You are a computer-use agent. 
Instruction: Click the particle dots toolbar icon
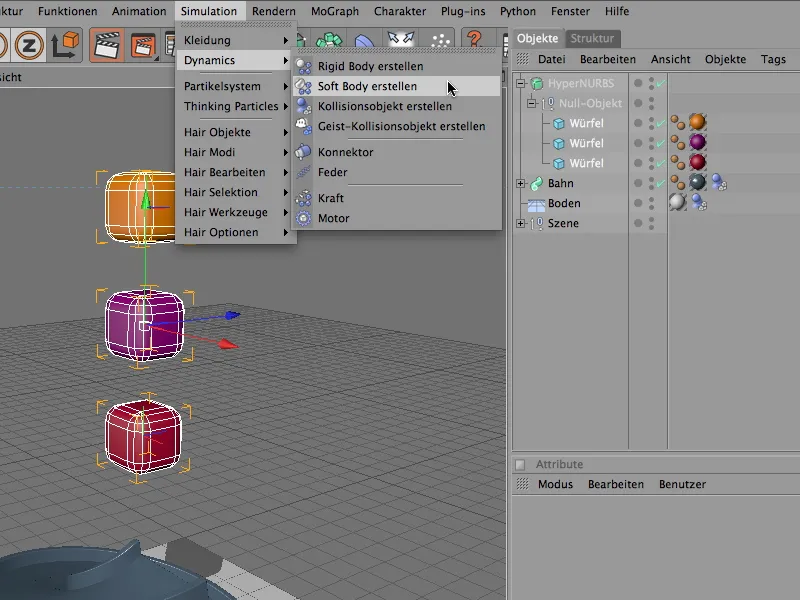click(x=440, y=41)
